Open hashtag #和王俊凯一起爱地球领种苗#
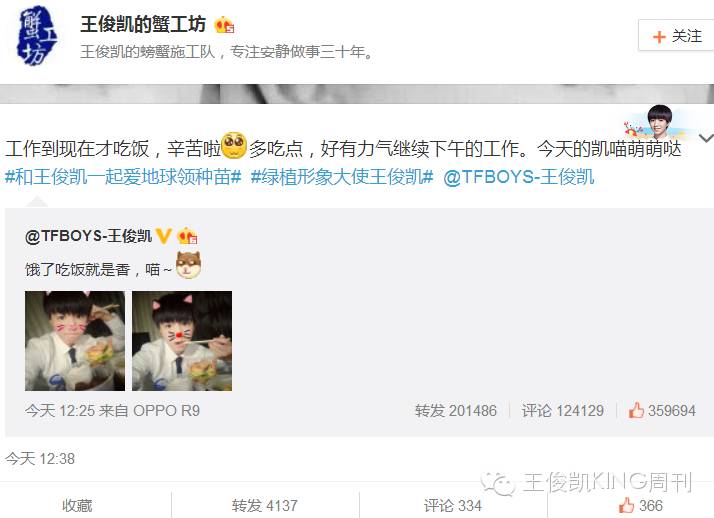 click(x=123, y=177)
